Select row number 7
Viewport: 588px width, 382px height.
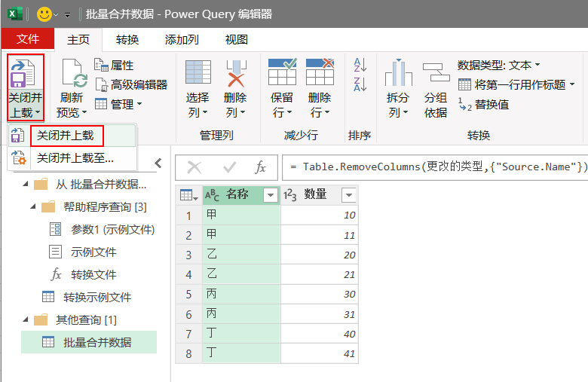[x=189, y=334]
